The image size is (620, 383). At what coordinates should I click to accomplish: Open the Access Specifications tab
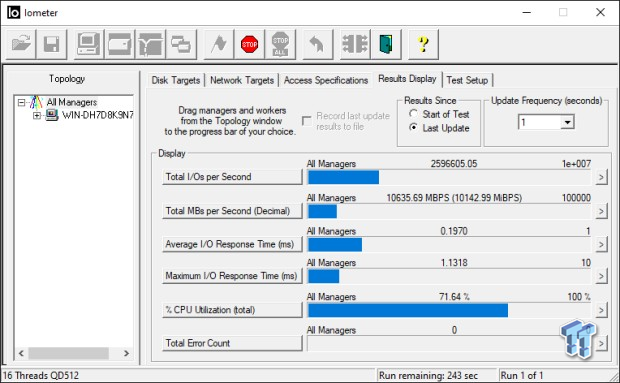point(326,80)
